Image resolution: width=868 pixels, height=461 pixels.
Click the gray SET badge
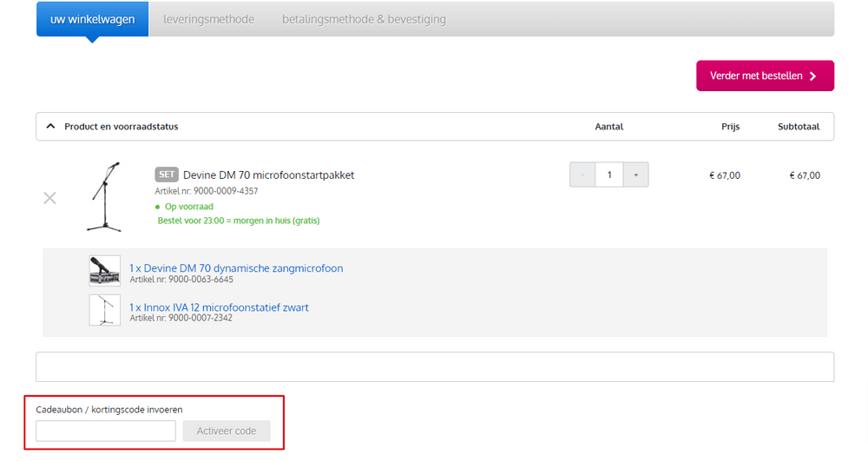[x=166, y=175]
